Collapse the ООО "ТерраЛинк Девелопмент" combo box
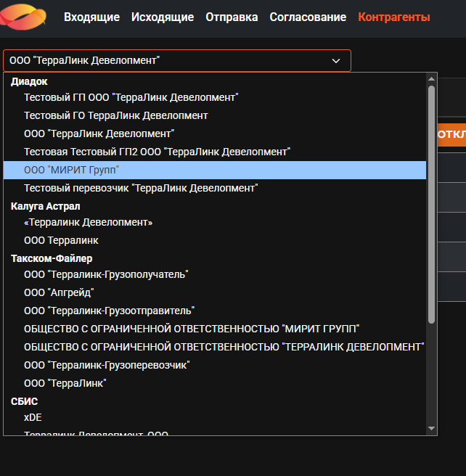Image resolution: width=466 pixels, height=476 pixels. click(x=177, y=60)
